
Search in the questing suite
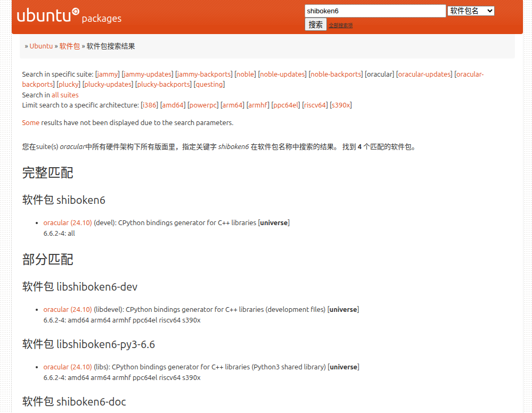[x=209, y=85]
